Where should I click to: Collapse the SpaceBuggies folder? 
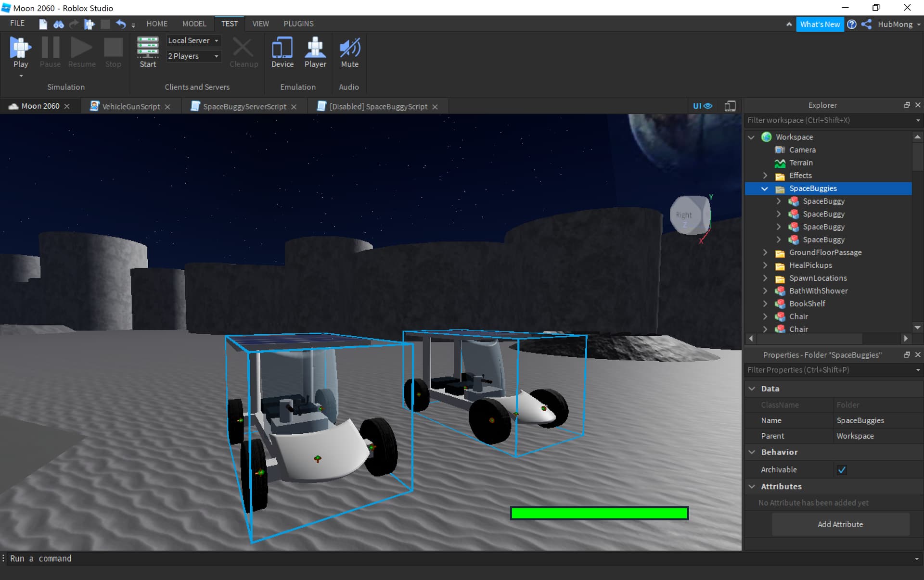(x=765, y=189)
